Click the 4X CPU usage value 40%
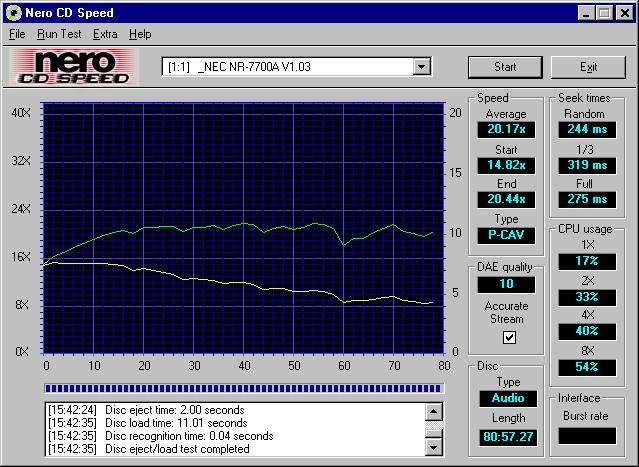The height and width of the screenshot is (467, 639). tap(587, 331)
